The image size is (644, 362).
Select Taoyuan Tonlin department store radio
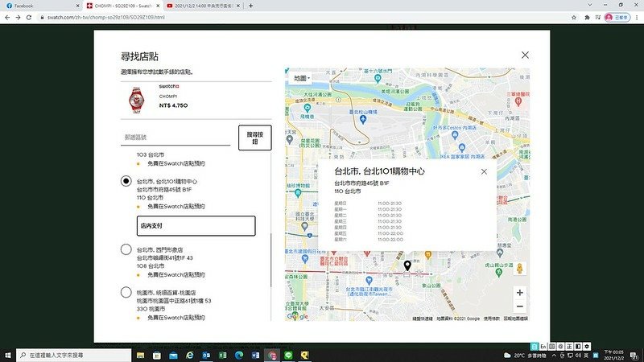pos(126,292)
